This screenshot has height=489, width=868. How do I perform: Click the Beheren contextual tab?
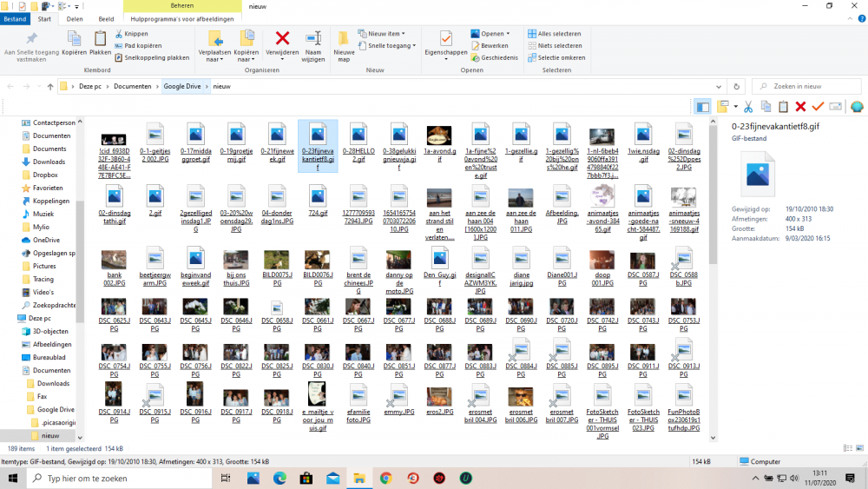click(x=182, y=5)
